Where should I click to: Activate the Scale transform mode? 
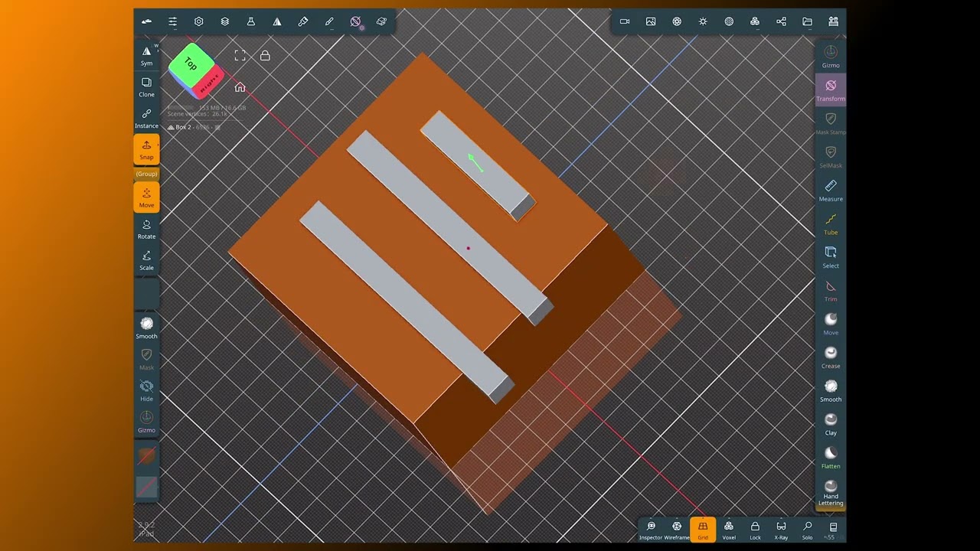pyautogui.click(x=146, y=260)
